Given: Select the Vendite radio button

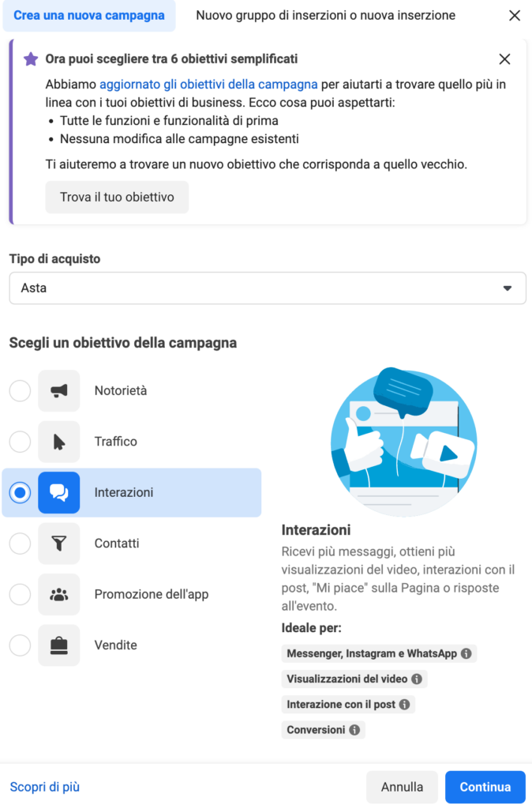Looking at the screenshot, I should click(20, 645).
